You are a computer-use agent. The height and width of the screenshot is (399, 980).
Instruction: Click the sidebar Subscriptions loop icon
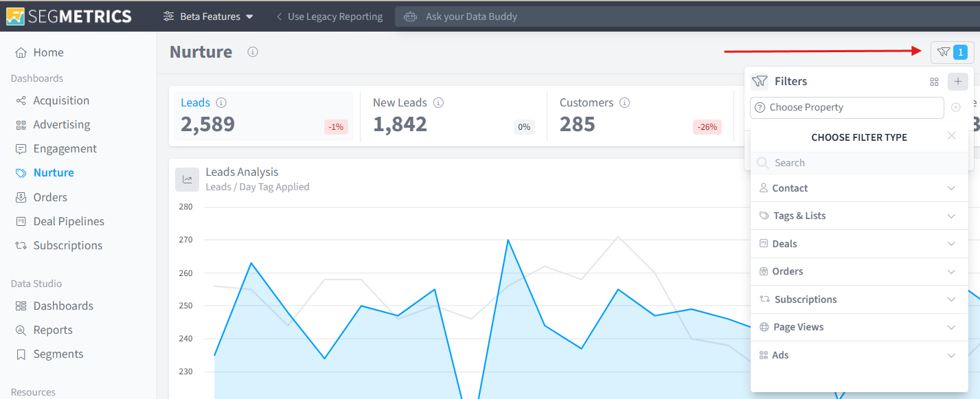tap(21, 246)
